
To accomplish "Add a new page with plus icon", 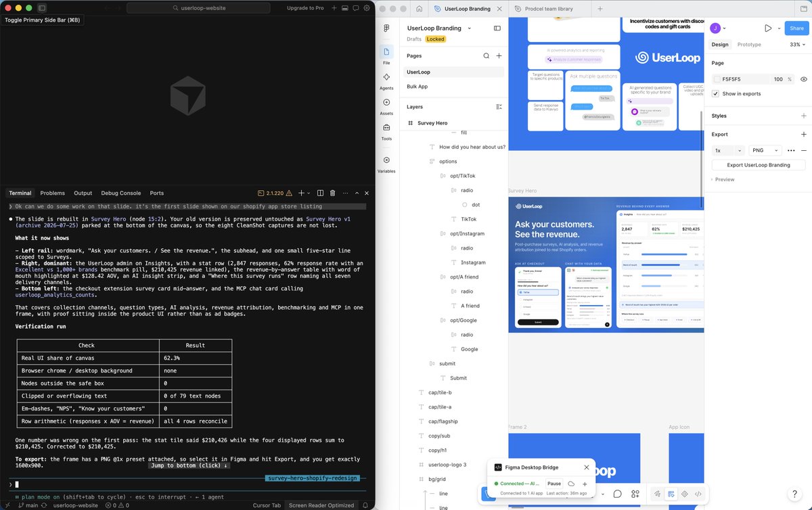I will 499,56.
